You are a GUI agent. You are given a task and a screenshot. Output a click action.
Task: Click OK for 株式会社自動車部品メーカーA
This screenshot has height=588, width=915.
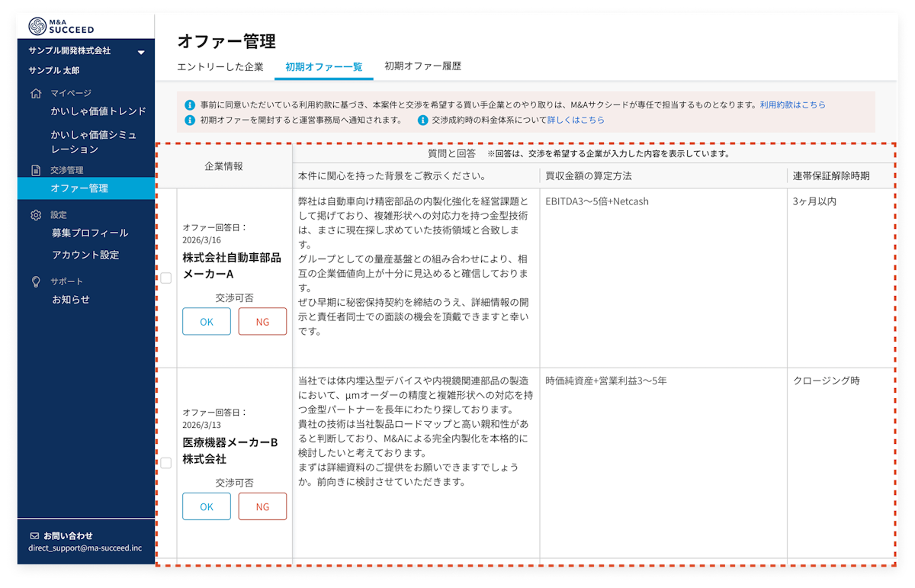point(207,322)
